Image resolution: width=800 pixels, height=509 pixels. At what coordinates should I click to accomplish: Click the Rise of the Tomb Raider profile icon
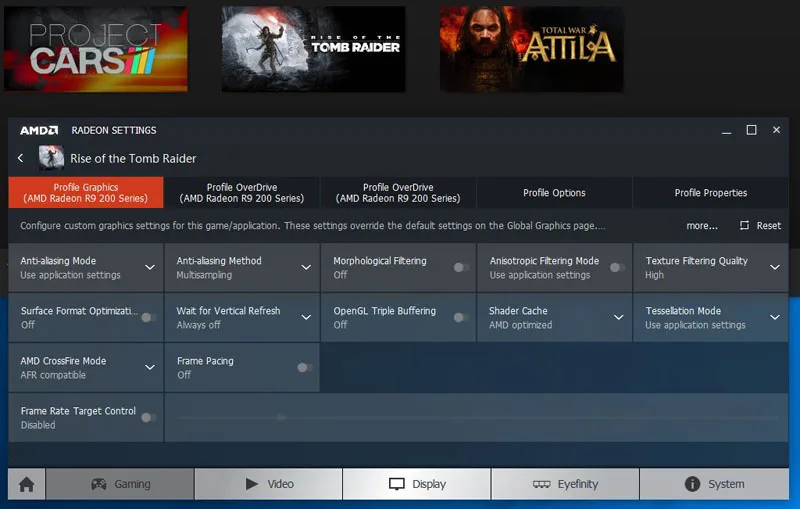pyautogui.click(x=51, y=158)
